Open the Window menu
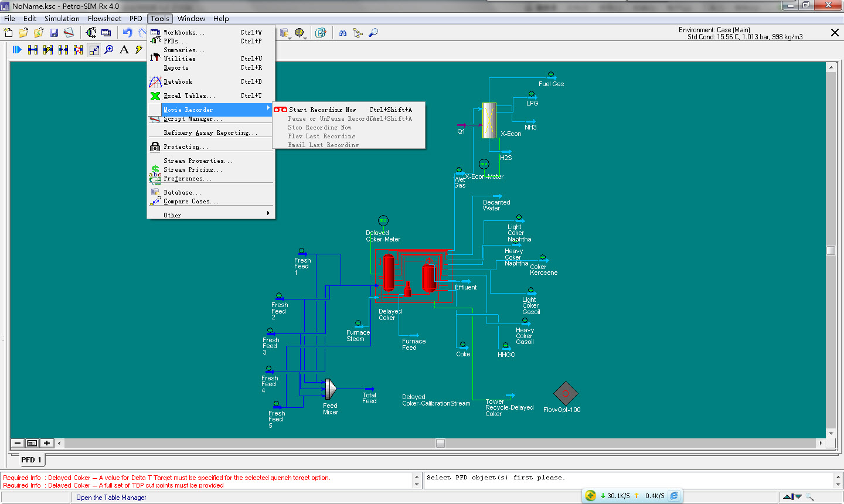Screen dimensions: 844x504 [x=192, y=18]
